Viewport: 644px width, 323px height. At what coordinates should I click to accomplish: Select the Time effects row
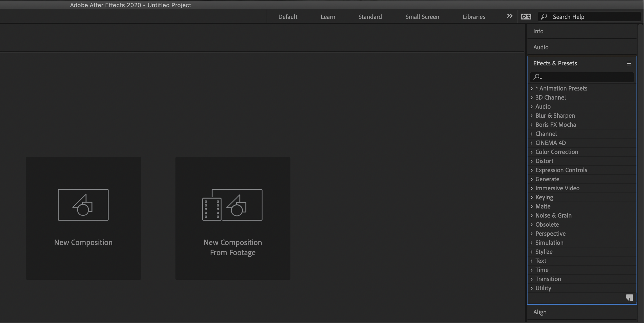[582, 270]
